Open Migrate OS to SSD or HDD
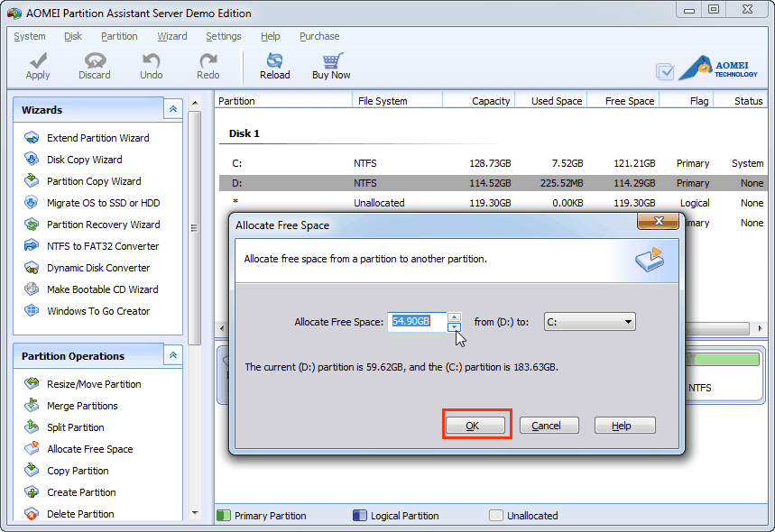Screen dimensions: 775x532 tap(103, 203)
